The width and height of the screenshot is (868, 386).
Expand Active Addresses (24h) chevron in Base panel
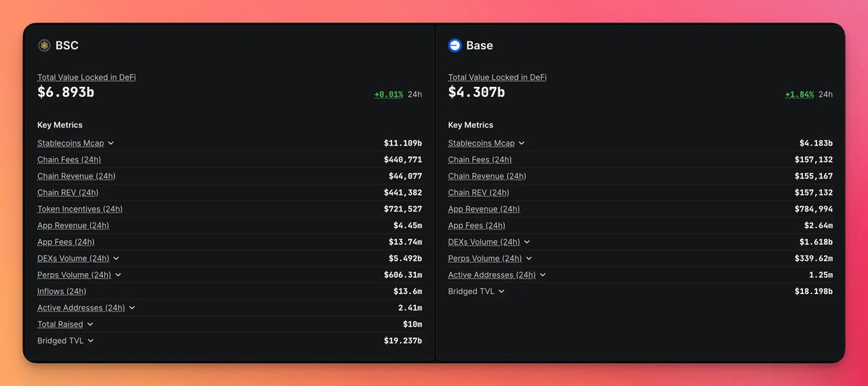pos(543,275)
